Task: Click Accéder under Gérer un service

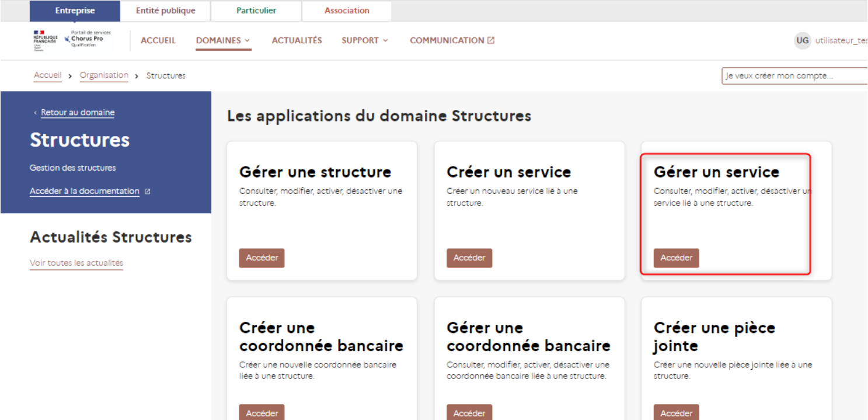Action: [676, 258]
